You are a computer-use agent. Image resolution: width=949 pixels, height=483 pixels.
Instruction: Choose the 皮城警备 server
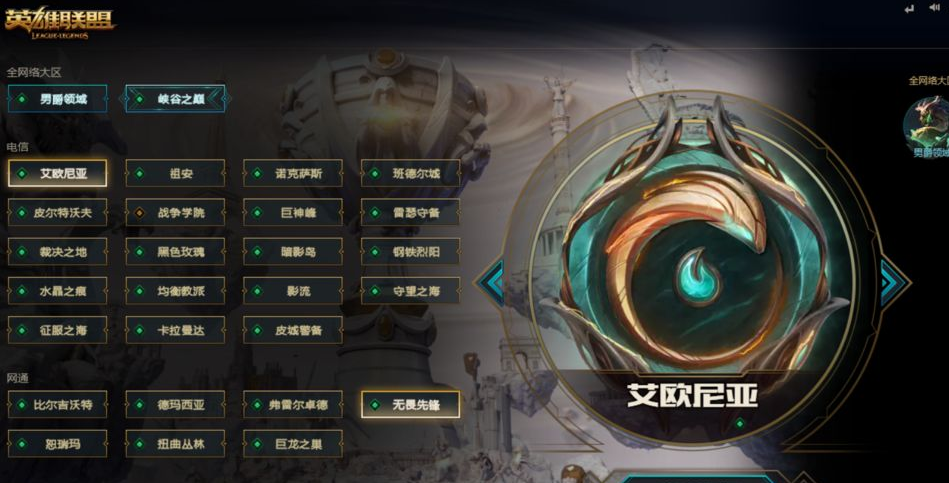[293, 330]
